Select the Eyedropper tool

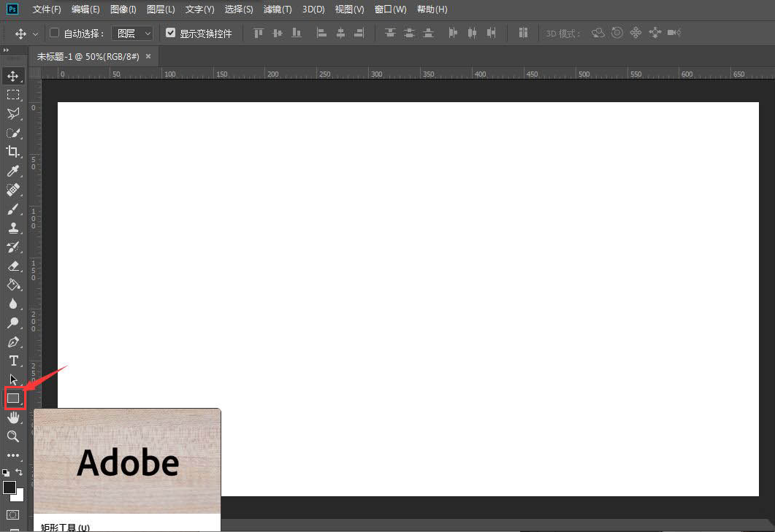[x=13, y=171]
